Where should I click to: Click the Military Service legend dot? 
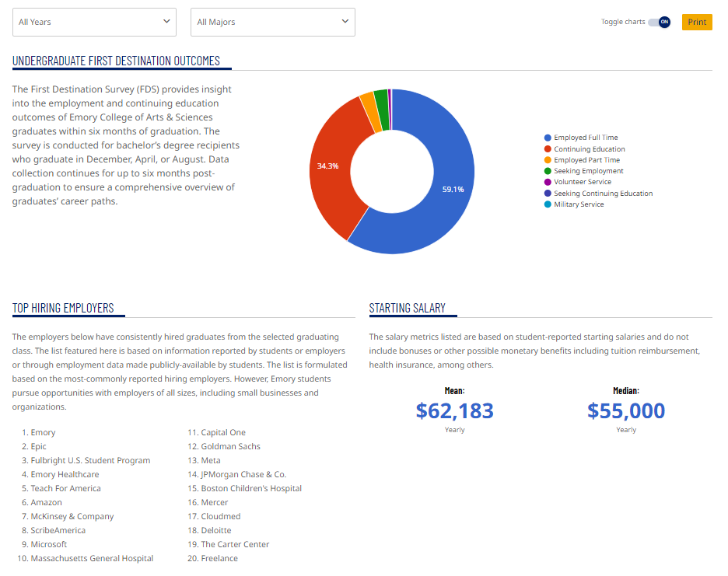point(548,204)
